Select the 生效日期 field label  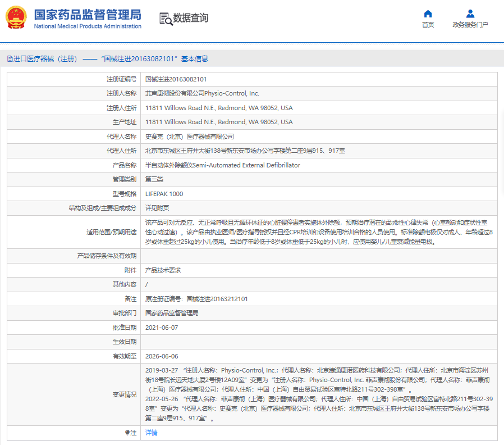click(125, 342)
